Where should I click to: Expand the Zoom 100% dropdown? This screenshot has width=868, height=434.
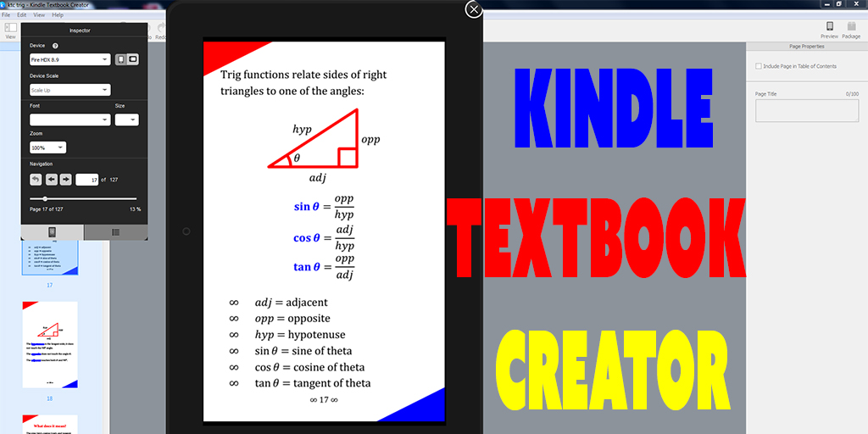(47, 147)
